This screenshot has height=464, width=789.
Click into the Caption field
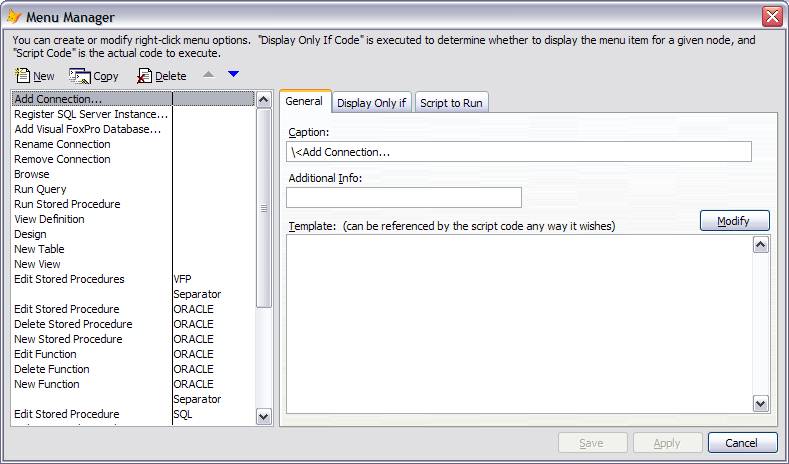click(x=519, y=152)
